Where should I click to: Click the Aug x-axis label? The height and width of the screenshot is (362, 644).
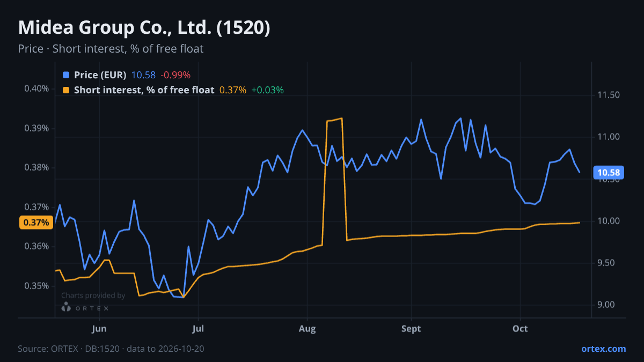point(307,328)
